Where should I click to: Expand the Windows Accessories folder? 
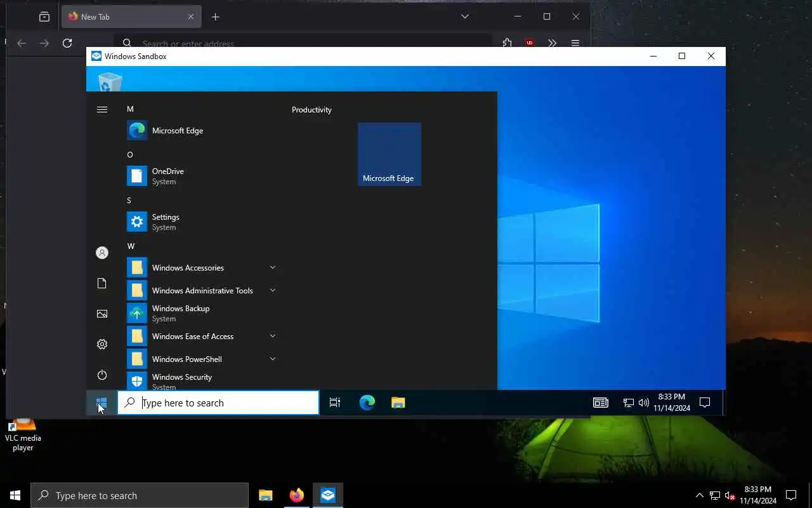[202, 267]
